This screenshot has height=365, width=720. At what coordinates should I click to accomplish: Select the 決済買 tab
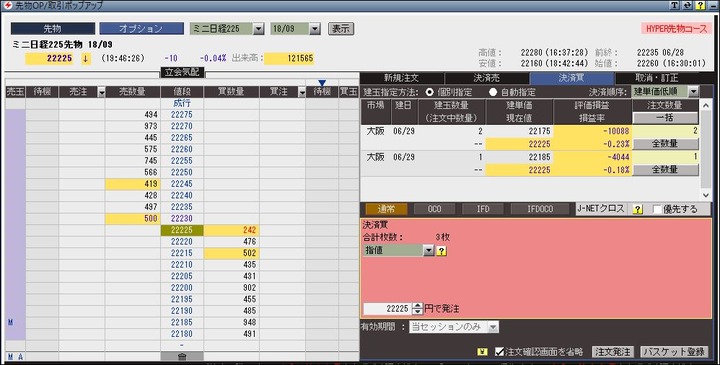click(571, 78)
